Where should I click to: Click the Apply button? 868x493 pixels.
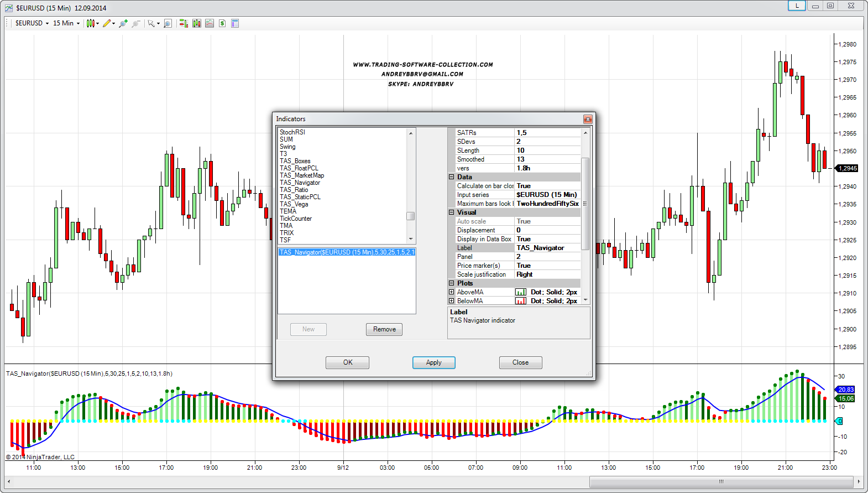[x=433, y=362]
